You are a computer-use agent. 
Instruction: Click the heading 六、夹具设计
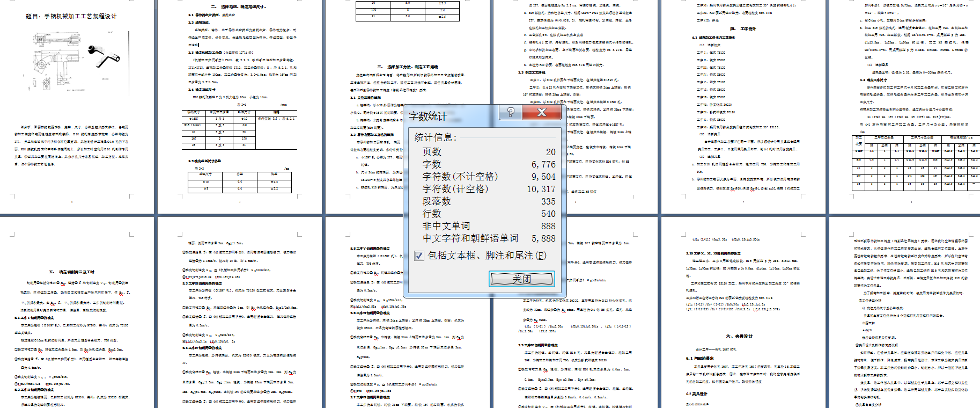click(740, 336)
